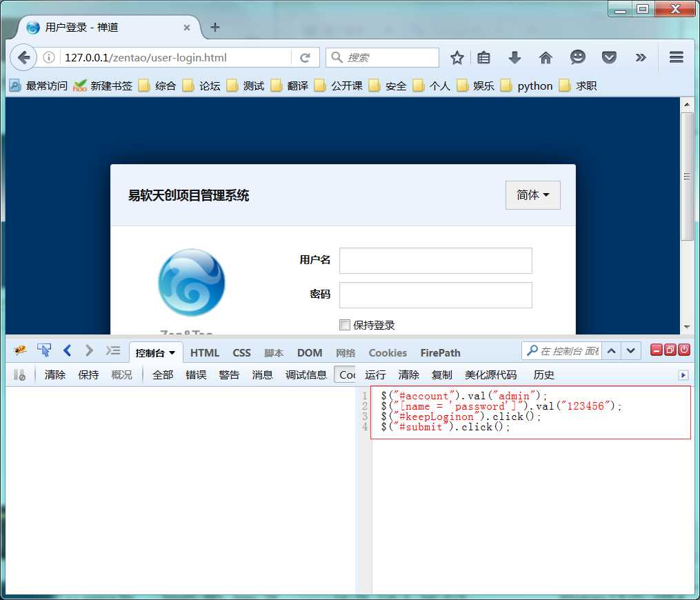Minimize the Firebug panel

point(656,350)
